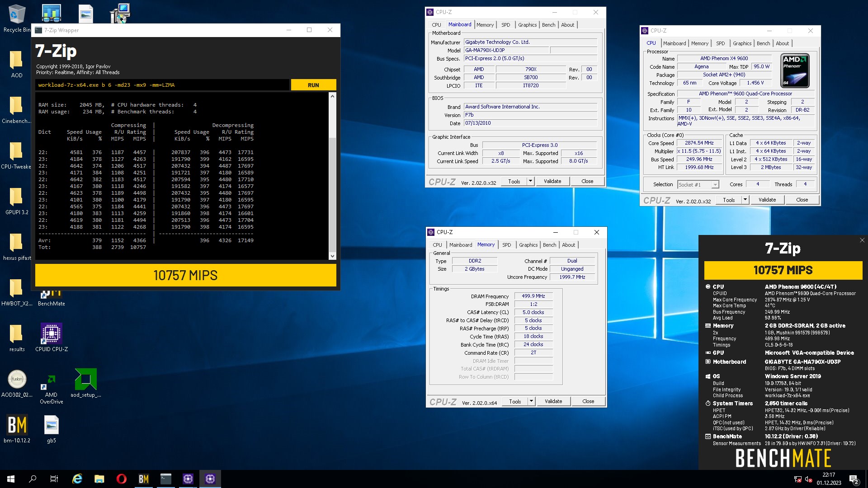Open About tab in Memory CPU-Z window
The image size is (868, 488).
(568, 245)
